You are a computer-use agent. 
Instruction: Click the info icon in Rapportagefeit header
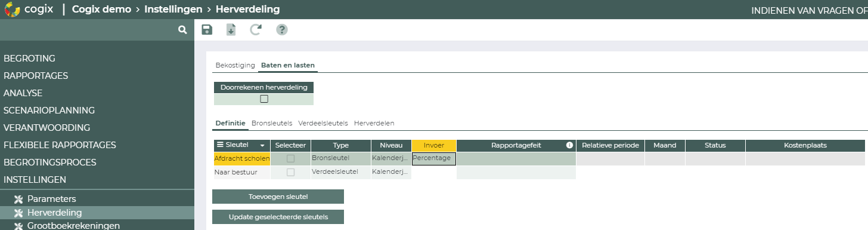click(569, 145)
